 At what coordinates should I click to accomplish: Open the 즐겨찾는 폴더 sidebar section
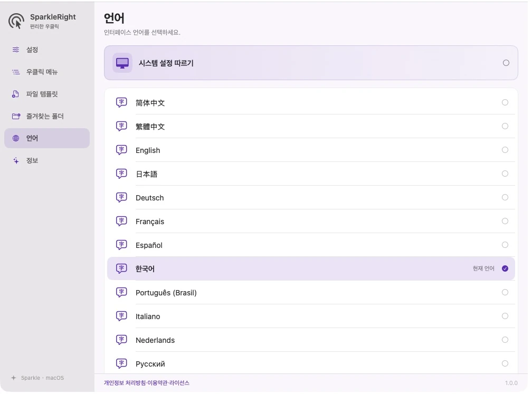47,116
